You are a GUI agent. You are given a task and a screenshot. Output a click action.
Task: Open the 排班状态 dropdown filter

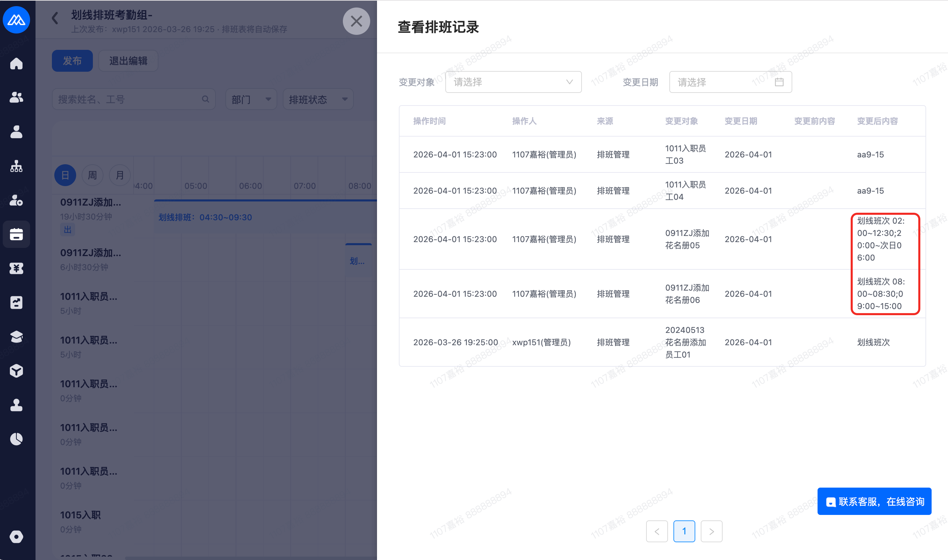coord(318,99)
